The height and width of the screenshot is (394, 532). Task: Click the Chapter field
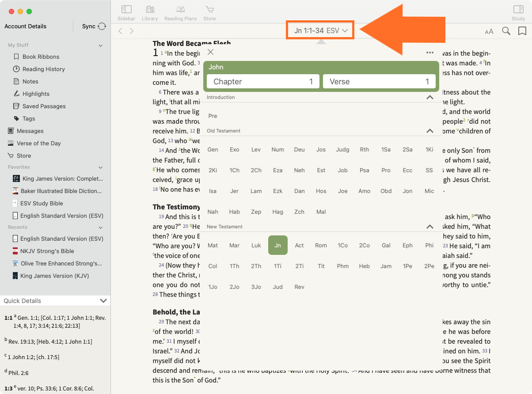pyautogui.click(x=263, y=81)
